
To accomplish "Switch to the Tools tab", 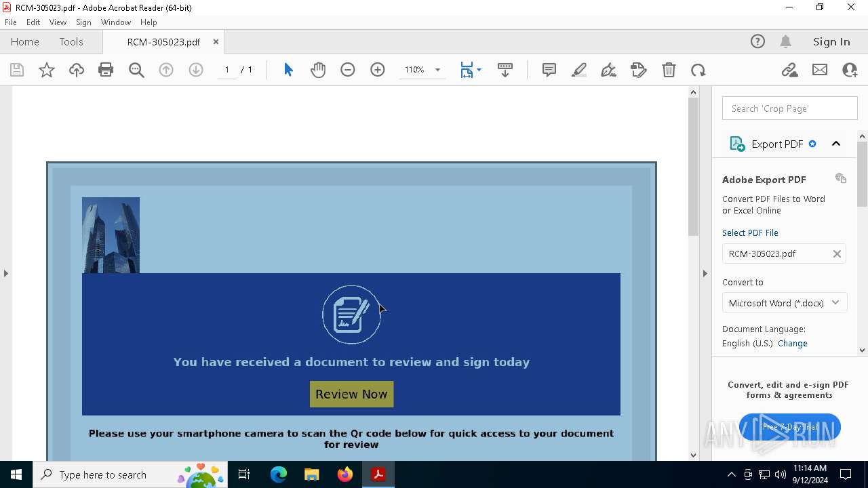I will click(x=71, y=41).
